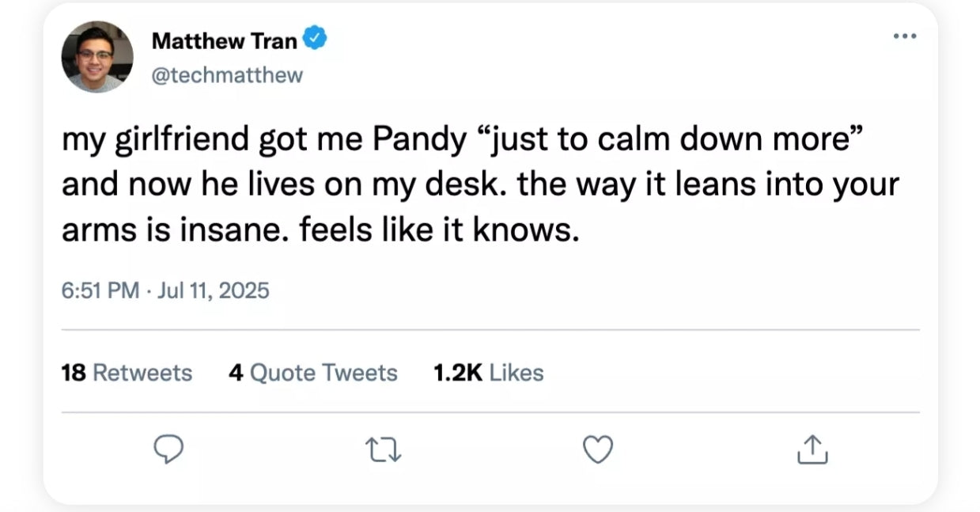
Task: Click the tweet text body
Action: [x=475, y=184]
